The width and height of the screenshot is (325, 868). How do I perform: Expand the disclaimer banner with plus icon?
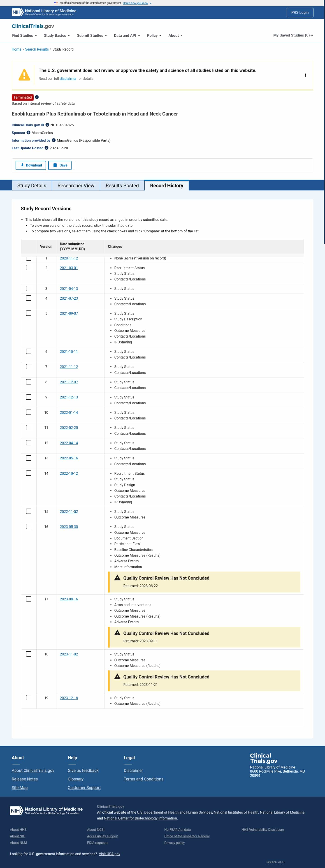(x=305, y=75)
